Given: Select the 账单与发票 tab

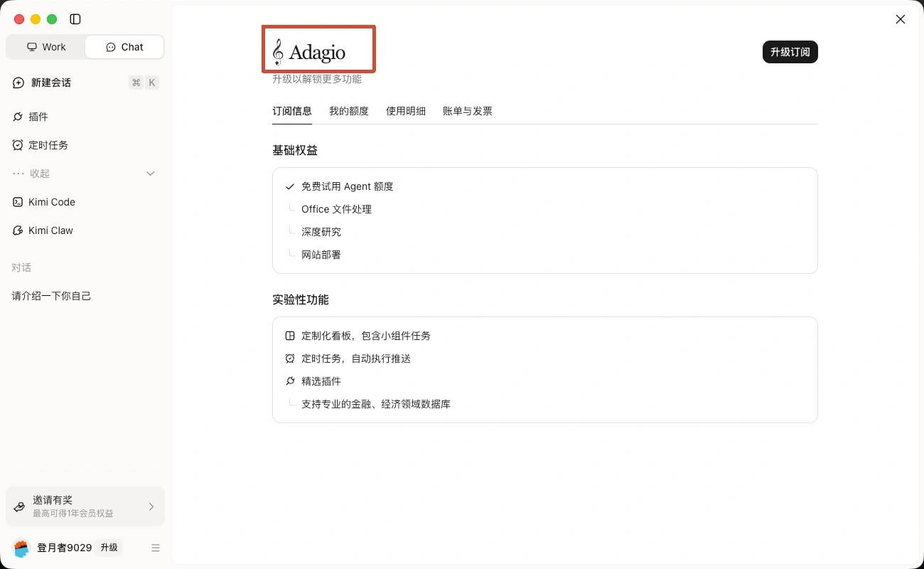Looking at the screenshot, I should click(468, 111).
